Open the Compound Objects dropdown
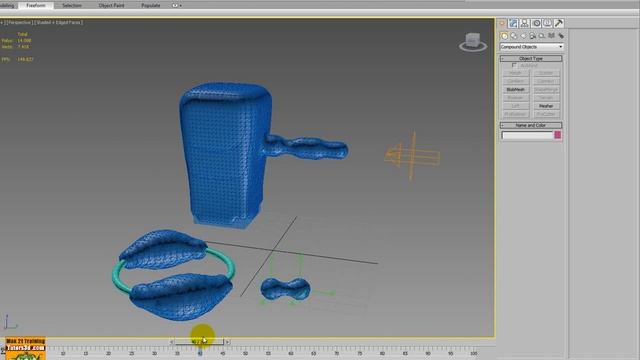 point(531,47)
